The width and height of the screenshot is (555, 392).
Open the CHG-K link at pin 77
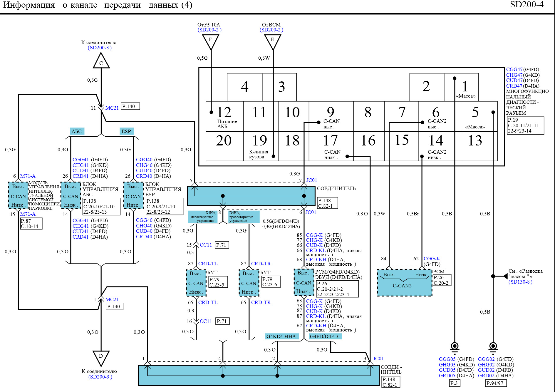click(314, 240)
